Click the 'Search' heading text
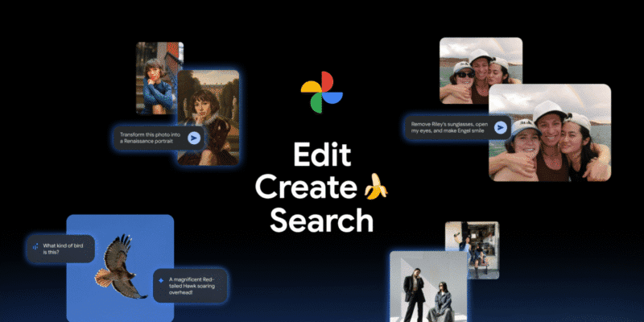The height and width of the screenshot is (322, 644). point(321,220)
